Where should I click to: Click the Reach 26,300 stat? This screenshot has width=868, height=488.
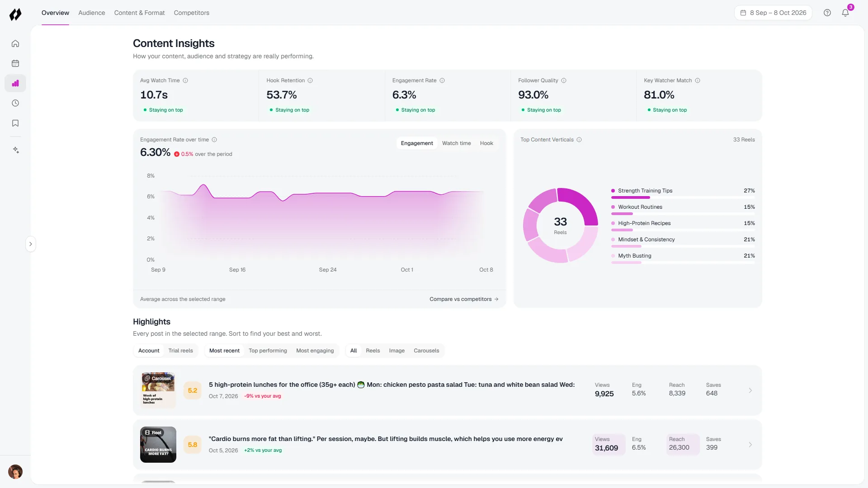683,444
